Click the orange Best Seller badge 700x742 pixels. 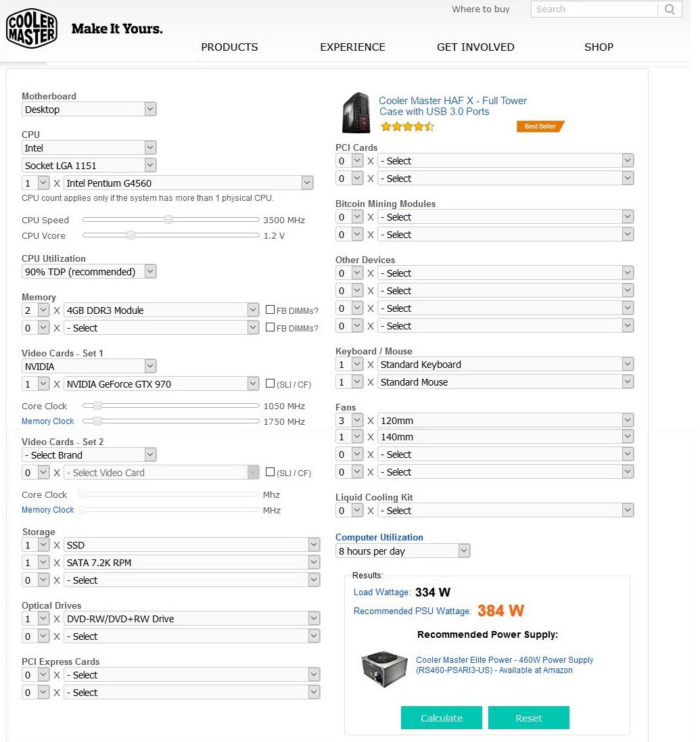point(540,126)
